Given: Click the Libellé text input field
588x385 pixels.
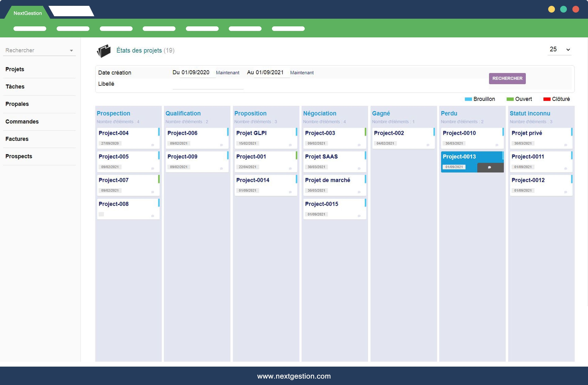Looking at the screenshot, I should [208, 85].
